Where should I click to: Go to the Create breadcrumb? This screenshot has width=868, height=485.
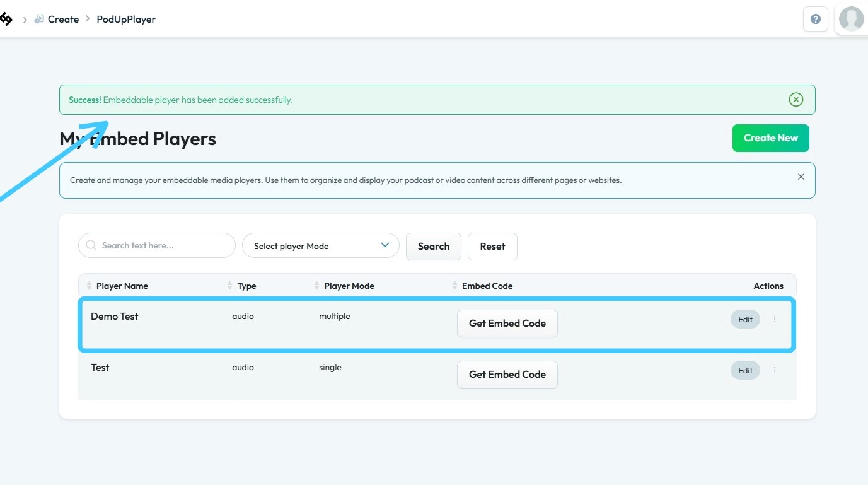click(63, 20)
